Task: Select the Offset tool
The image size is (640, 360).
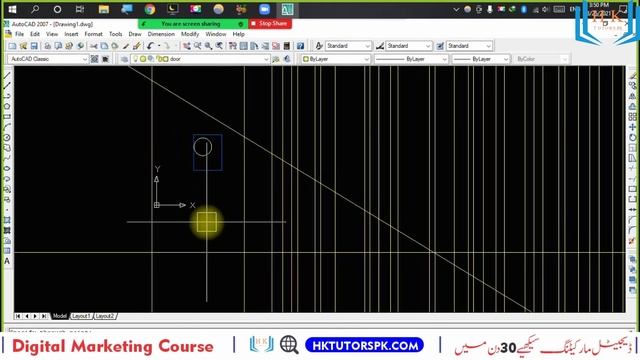Action: 633,106
